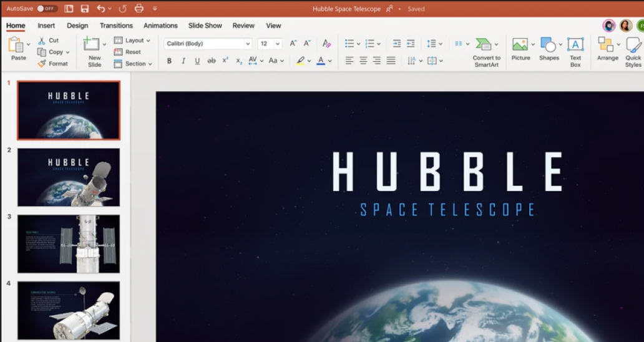This screenshot has height=342, width=644.
Task: Click the Align Text icon
Action: pyautogui.click(x=432, y=61)
